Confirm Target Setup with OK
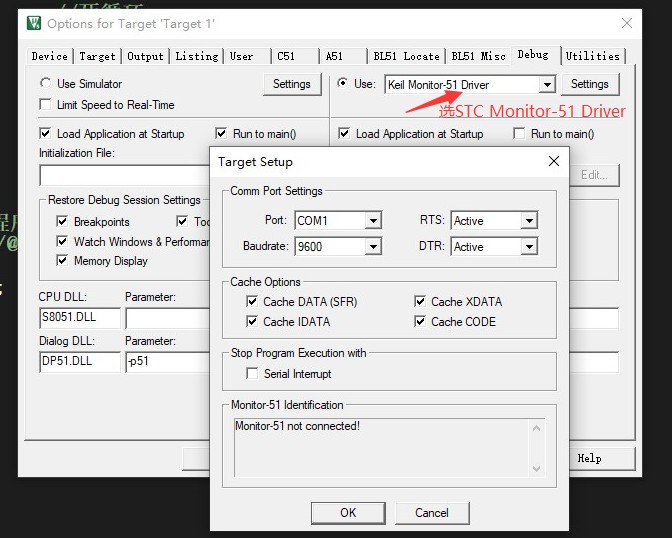672x538 pixels. tap(348, 513)
